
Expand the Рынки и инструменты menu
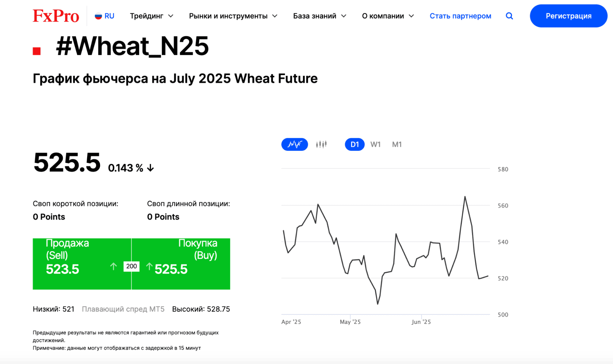[x=233, y=16]
